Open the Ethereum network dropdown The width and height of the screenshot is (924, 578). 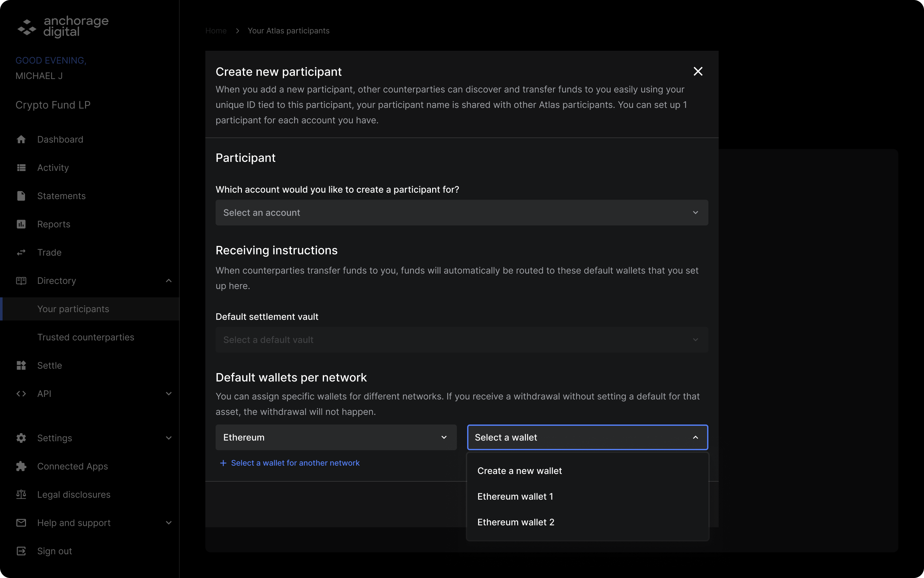click(x=336, y=437)
